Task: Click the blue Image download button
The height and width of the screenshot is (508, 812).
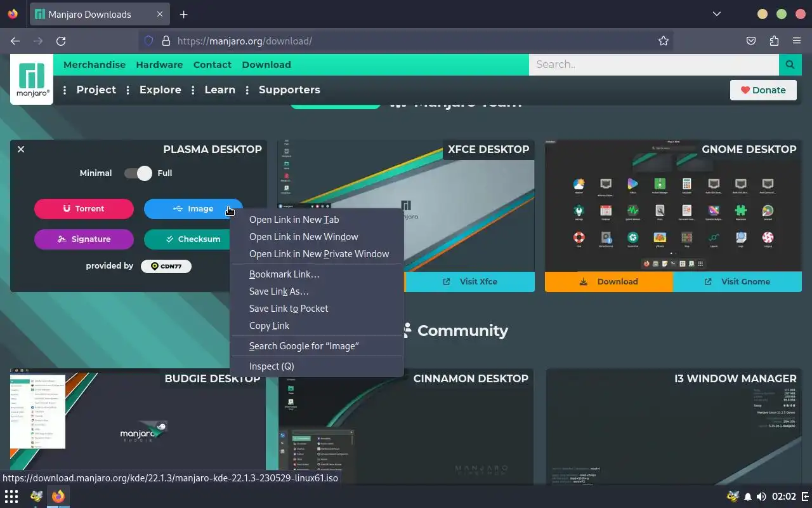Action: (193, 209)
